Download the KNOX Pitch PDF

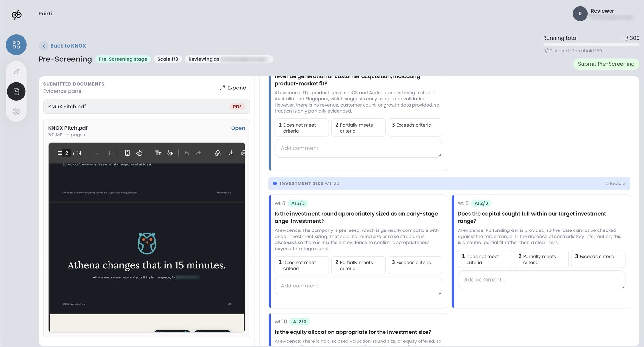(x=231, y=153)
